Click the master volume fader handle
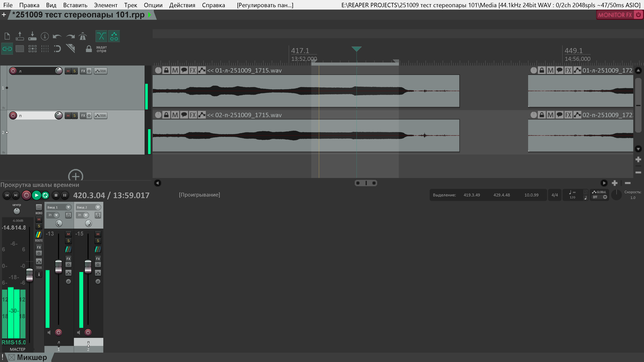 click(x=30, y=275)
